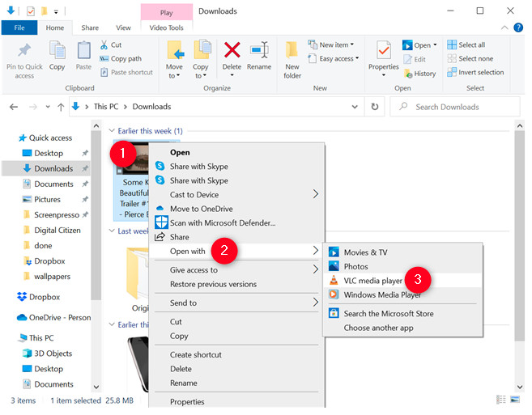The height and width of the screenshot is (415, 532).
Task: Click Search the Microsoft Store entry
Action: point(402,314)
